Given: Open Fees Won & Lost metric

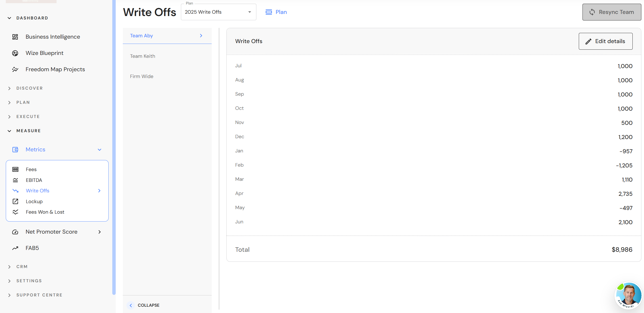Looking at the screenshot, I should [45, 212].
